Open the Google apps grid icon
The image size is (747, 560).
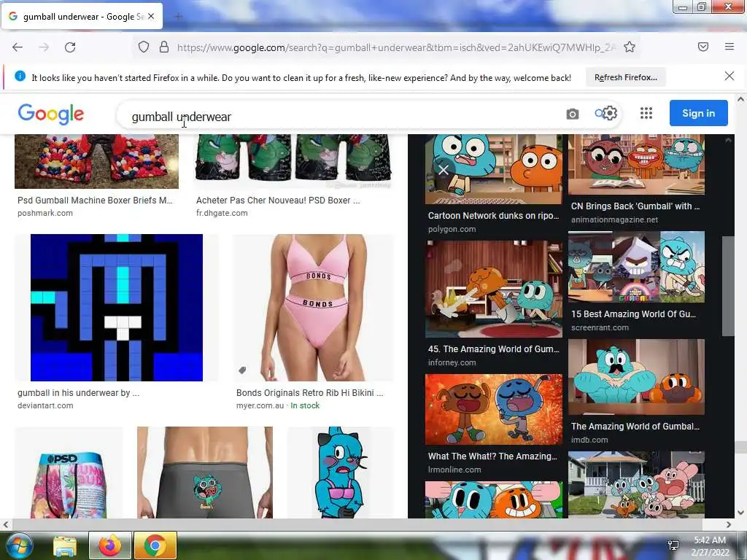tap(646, 113)
